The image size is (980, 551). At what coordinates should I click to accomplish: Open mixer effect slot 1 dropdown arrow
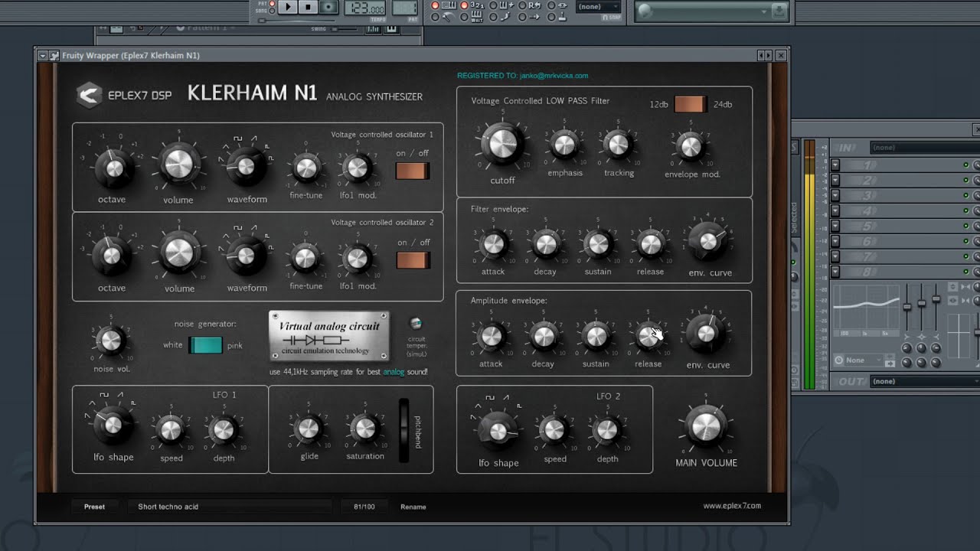click(x=835, y=165)
